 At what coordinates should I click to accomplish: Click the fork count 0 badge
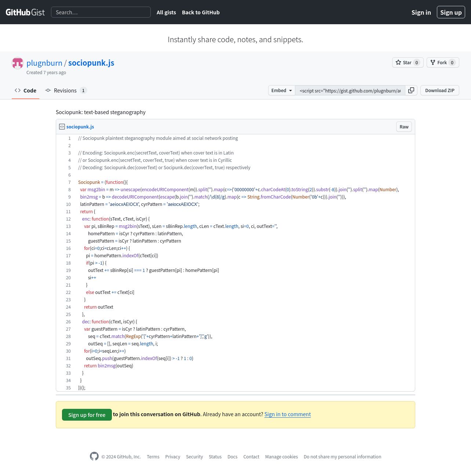[452, 62]
